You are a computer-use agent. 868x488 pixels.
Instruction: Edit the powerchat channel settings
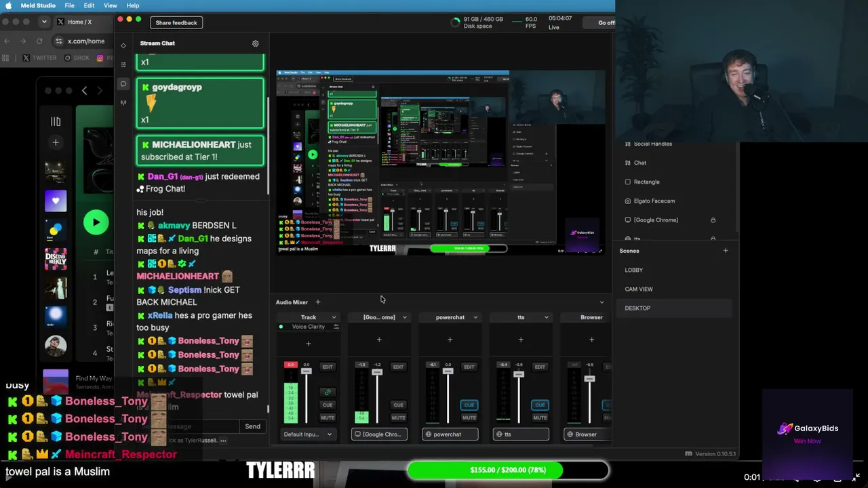469,367
